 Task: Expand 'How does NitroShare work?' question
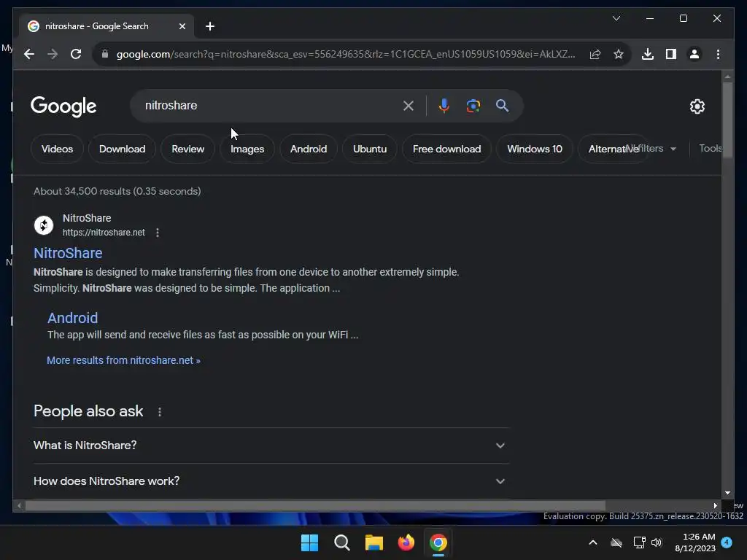[x=271, y=481]
